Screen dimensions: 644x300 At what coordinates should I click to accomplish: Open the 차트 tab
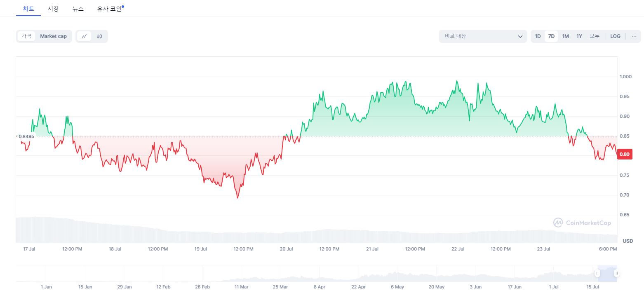pyautogui.click(x=28, y=9)
